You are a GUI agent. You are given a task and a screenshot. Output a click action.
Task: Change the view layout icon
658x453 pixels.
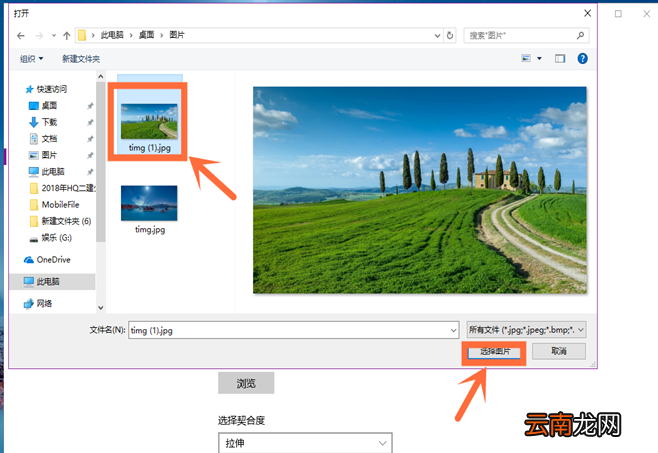pos(526,58)
